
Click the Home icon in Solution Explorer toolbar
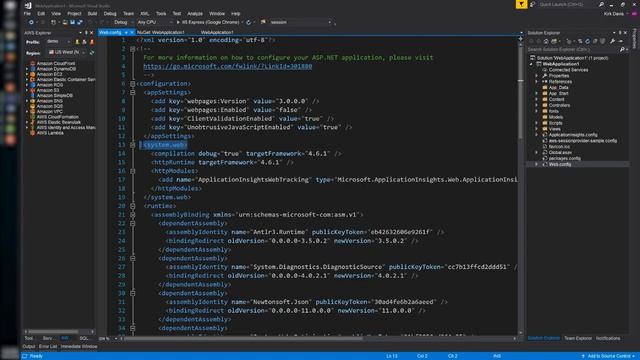[x=546, y=41]
